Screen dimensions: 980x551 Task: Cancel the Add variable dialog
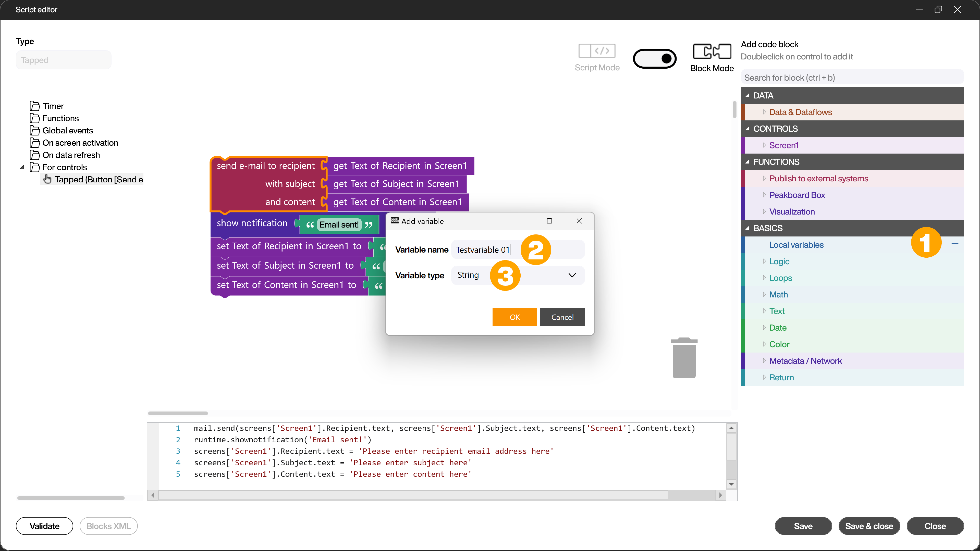click(x=562, y=317)
